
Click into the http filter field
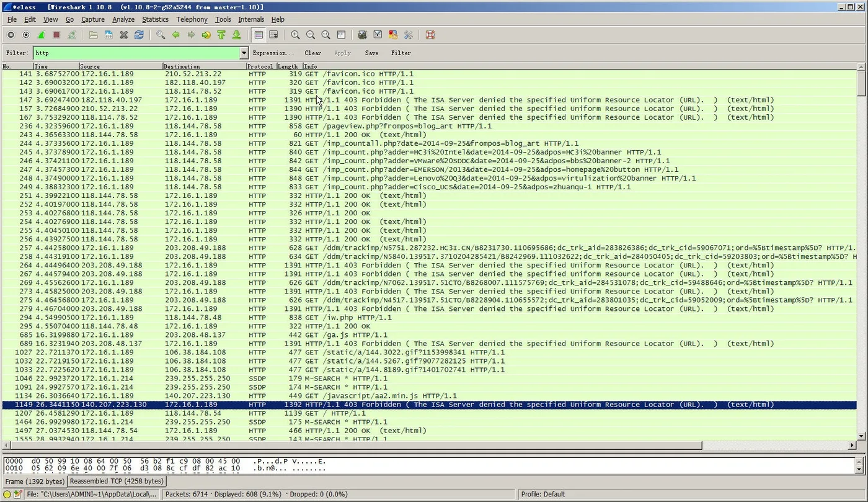(x=136, y=53)
